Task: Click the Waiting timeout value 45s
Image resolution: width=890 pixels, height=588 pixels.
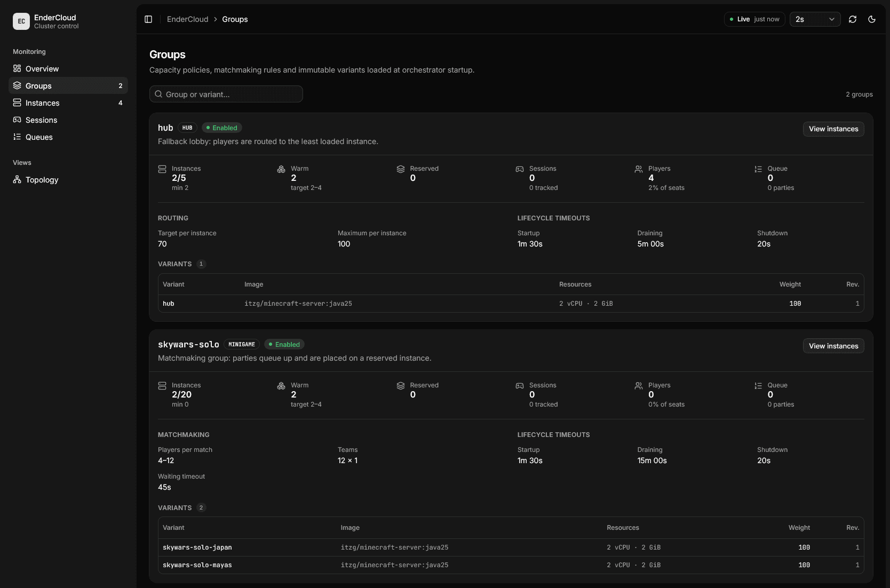Action: click(x=164, y=487)
